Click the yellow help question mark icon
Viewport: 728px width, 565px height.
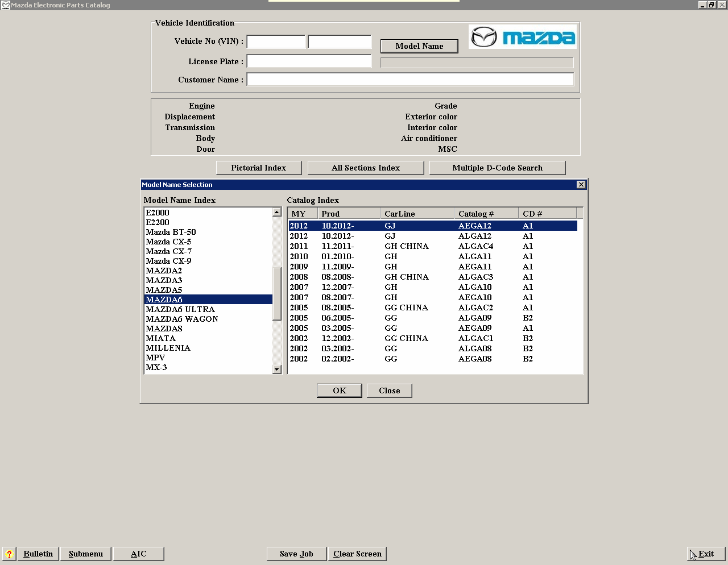coord(9,554)
